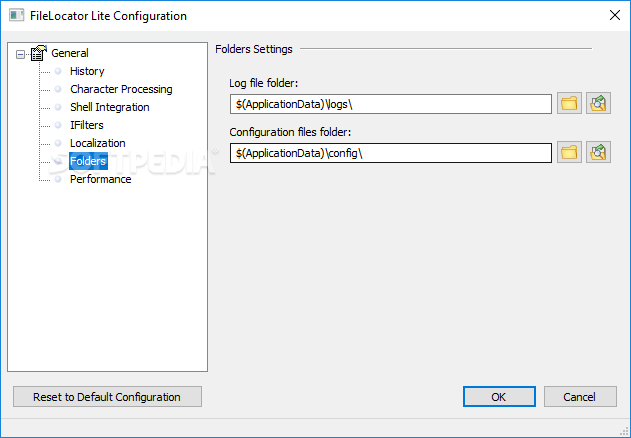Image resolution: width=631 pixels, height=438 pixels.
Task: Open Character Processing settings
Action: click(121, 89)
